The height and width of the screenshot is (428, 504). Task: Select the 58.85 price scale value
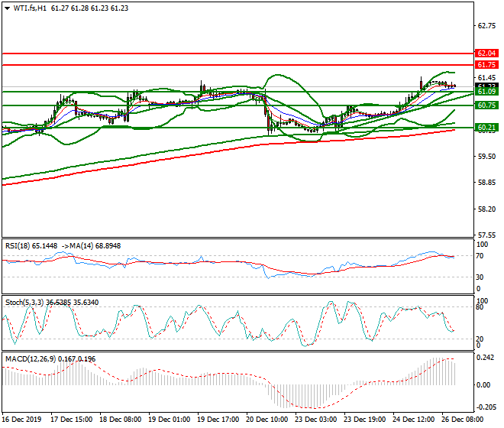tap(486, 183)
